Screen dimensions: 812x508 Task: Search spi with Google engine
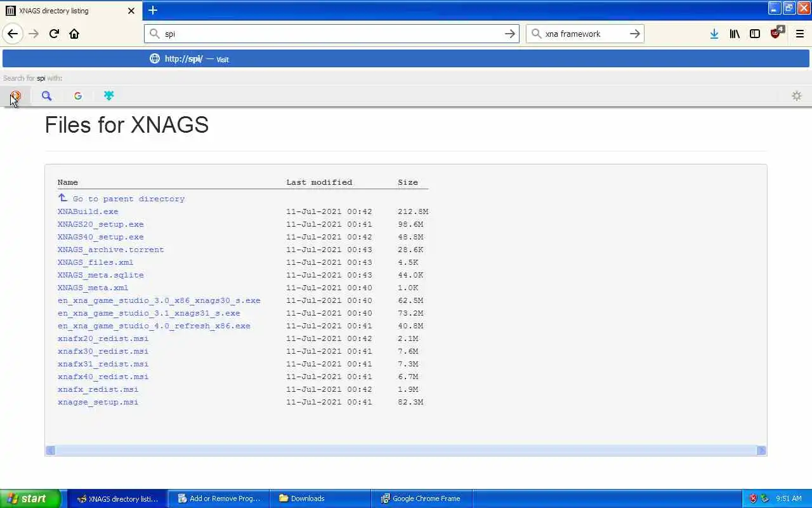[x=78, y=96]
